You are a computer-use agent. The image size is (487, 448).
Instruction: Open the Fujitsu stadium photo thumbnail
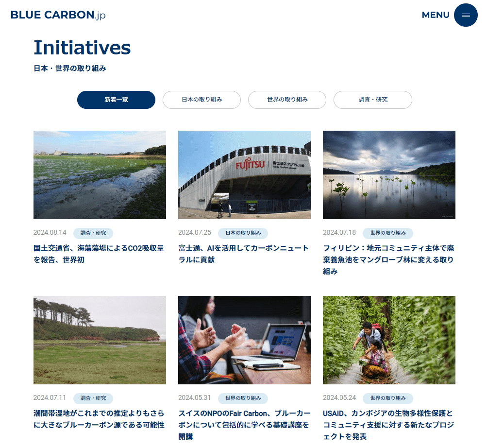(244, 175)
